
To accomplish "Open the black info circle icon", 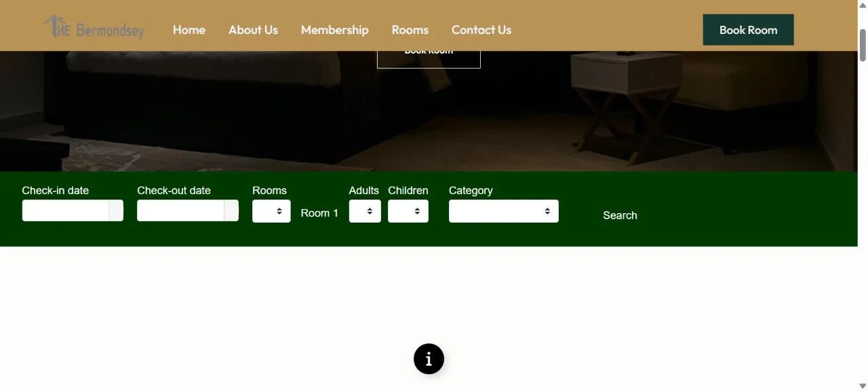I will (x=429, y=359).
